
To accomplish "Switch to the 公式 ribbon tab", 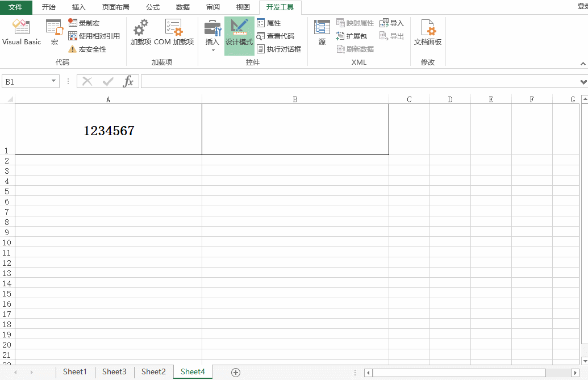I will click(152, 7).
